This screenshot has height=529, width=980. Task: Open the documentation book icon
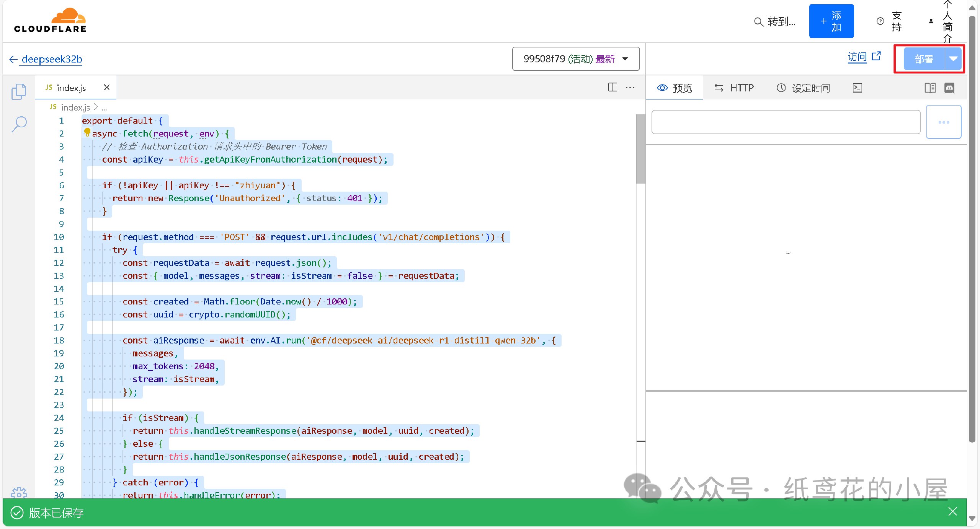pyautogui.click(x=930, y=88)
